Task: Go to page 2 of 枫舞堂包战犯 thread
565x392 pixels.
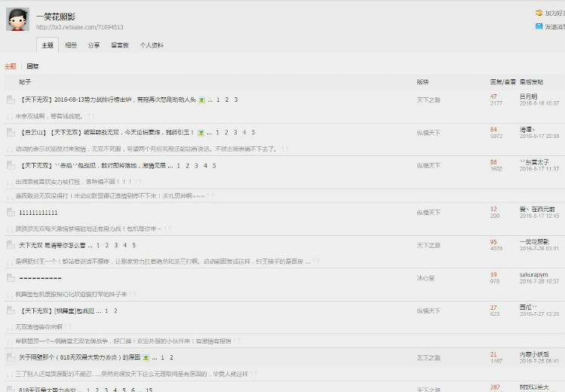Action: 115,311
